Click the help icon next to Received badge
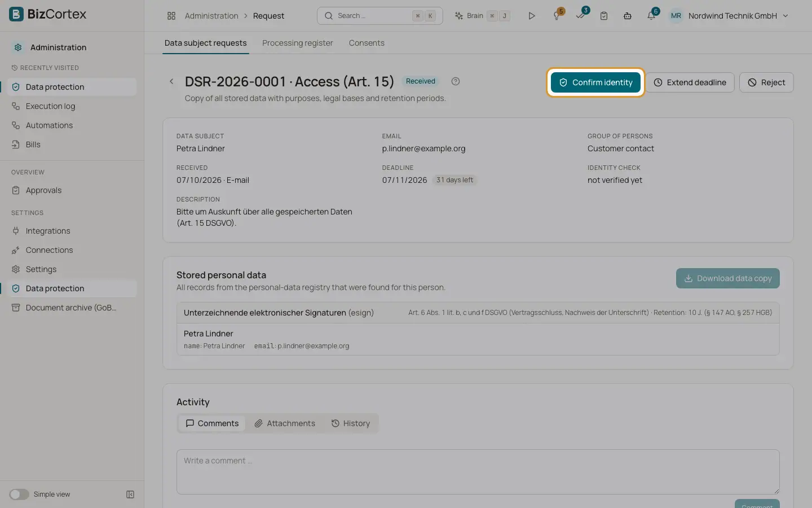This screenshot has width=812, height=508. pos(456,81)
